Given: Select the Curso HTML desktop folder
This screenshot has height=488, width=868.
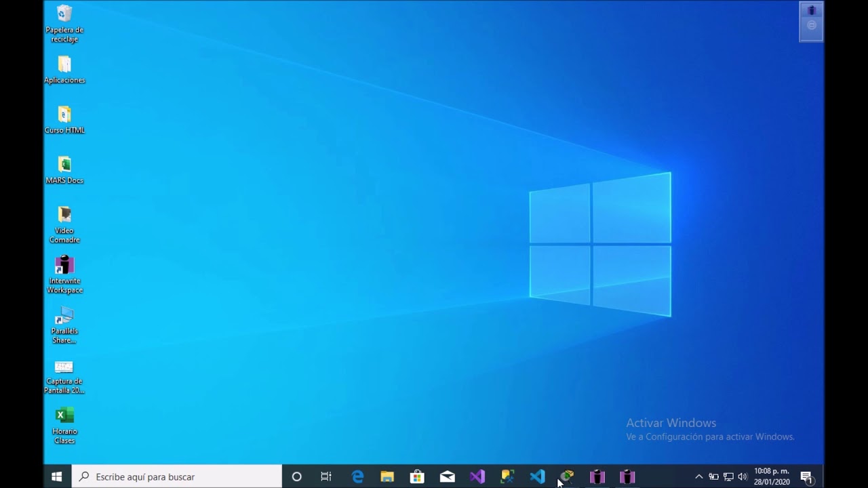Looking at the screenshot, I should click(x=64, y=120).
